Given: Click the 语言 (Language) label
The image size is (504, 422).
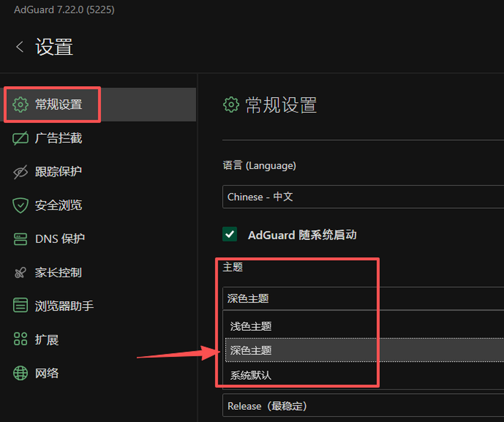Looking at the screenshot, I should (x=259, y=165).
